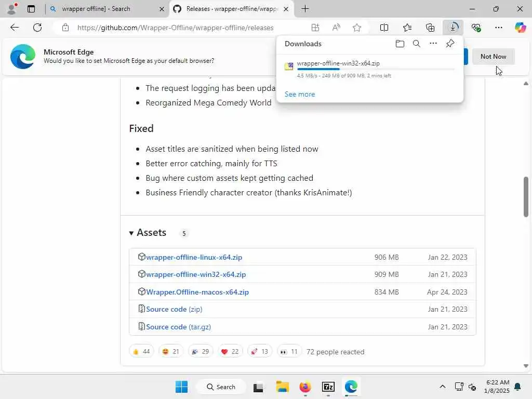View site information lock icon

(x=65, y=28)
